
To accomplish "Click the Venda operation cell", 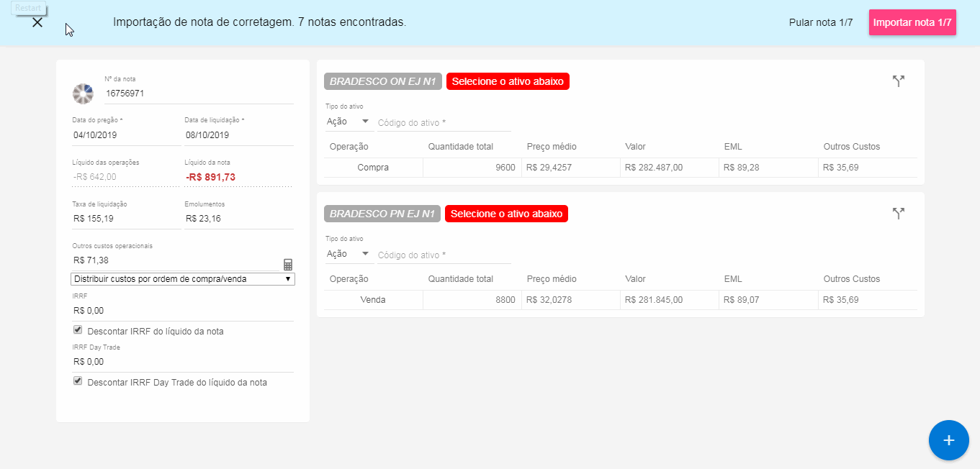I will tap(373, 300).
